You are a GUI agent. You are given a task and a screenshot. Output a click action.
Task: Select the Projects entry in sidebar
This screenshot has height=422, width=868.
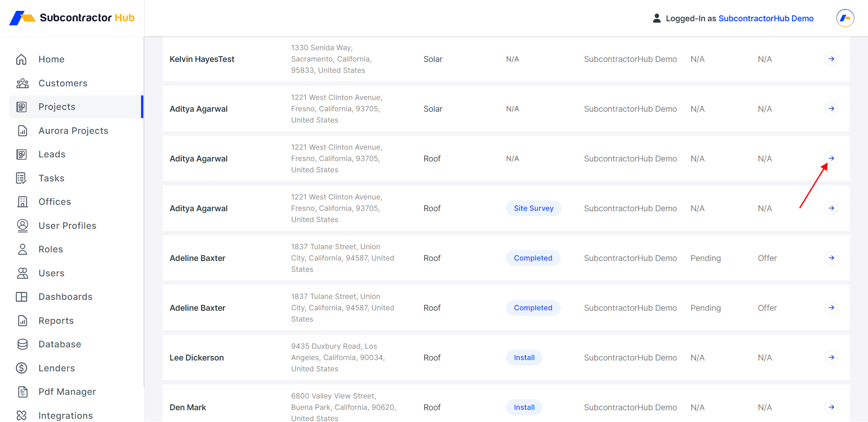(57, 107)
